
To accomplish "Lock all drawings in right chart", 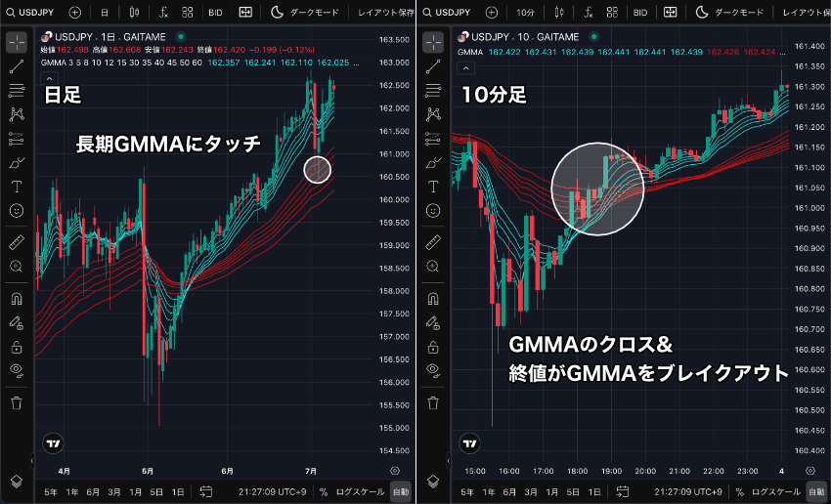I will coord(433,347).
